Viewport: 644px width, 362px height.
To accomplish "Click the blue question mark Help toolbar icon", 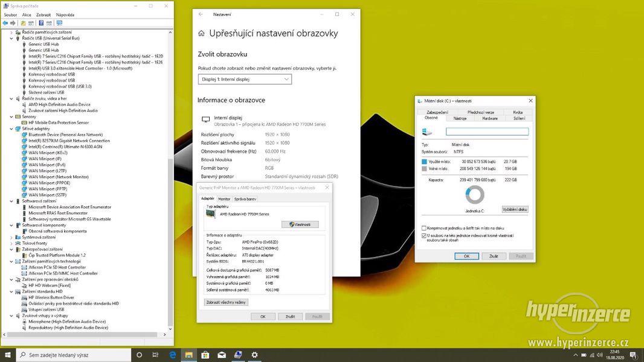I will coord(41,23).
